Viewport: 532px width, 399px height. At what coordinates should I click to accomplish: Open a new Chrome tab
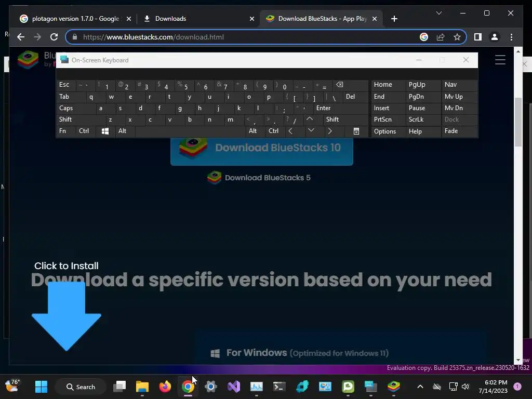(x=394, y=19)
